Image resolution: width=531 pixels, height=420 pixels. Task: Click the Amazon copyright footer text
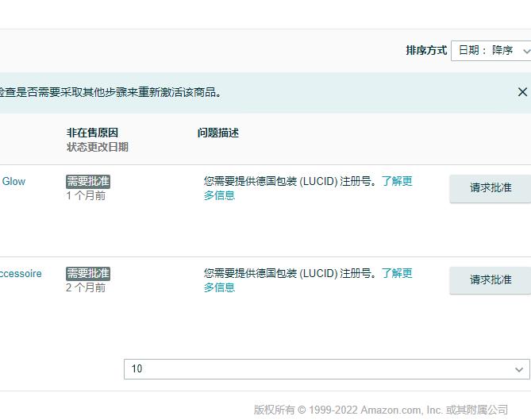pyautogui.click(x=381, y=410)
